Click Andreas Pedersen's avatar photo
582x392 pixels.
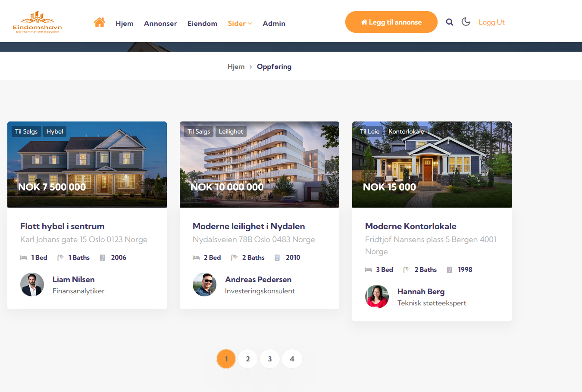tap(205, 285)
